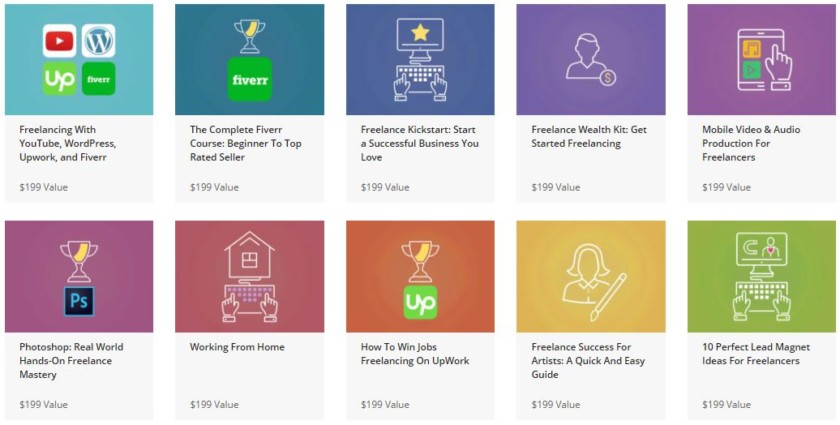Image resolution: width=840 pixels, height=425 pixels.
Task: Open Freelance Wealth Kit course title
Action: (590, 136)
